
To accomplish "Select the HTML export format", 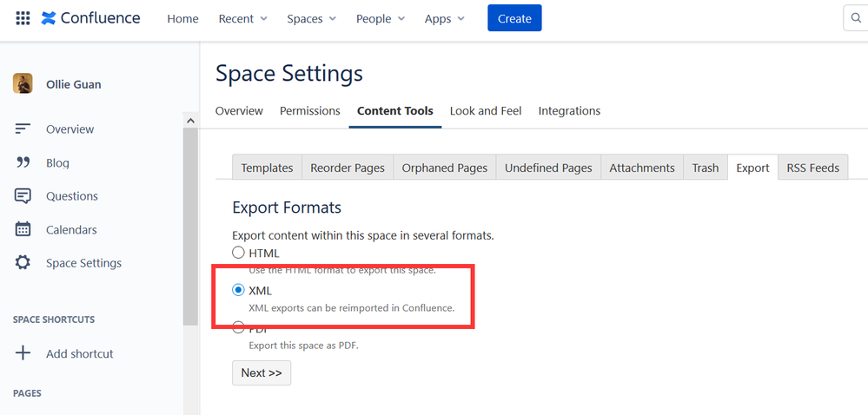I will click(238, 253).
